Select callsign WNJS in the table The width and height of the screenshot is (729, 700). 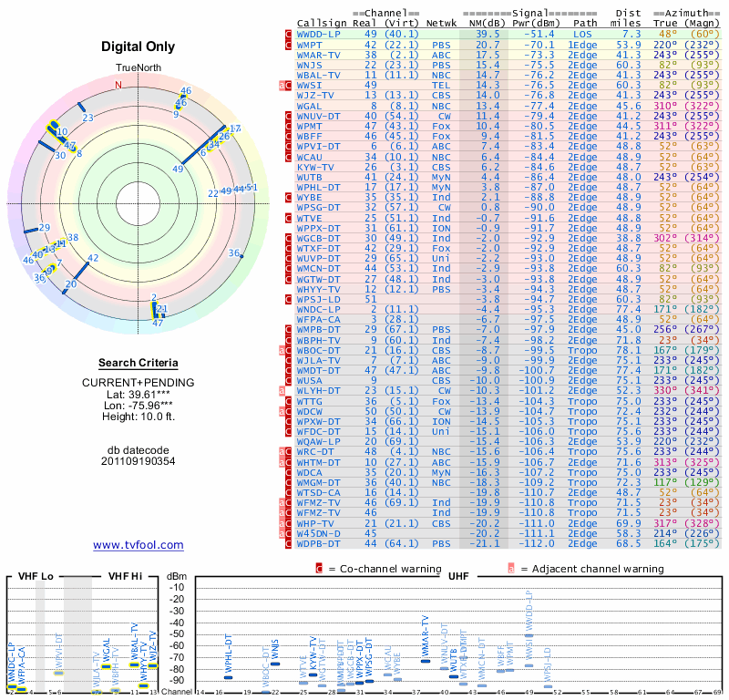[x=310, y=65]
